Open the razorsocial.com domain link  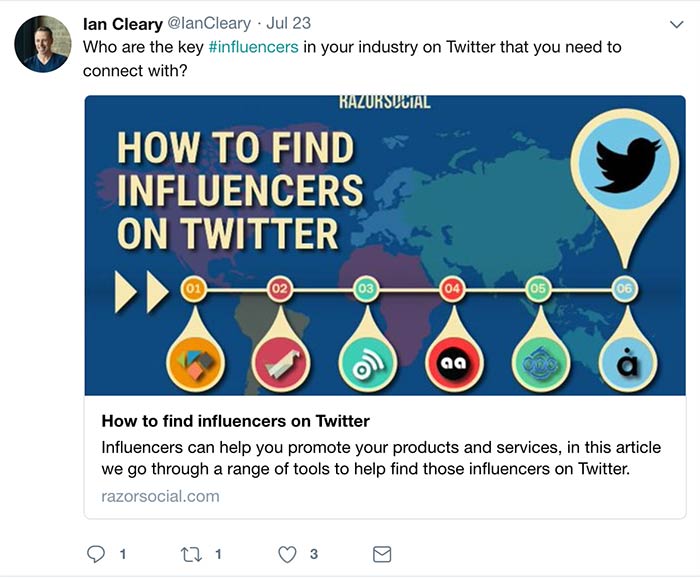160,496
